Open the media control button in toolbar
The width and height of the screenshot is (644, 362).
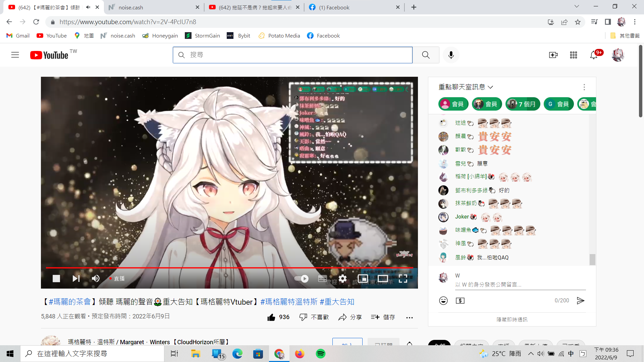[x=594, y=22]
